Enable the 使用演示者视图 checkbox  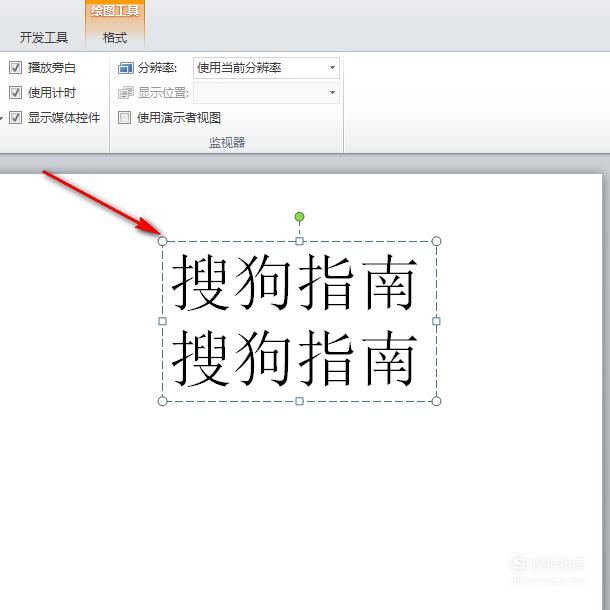point(124,117)
